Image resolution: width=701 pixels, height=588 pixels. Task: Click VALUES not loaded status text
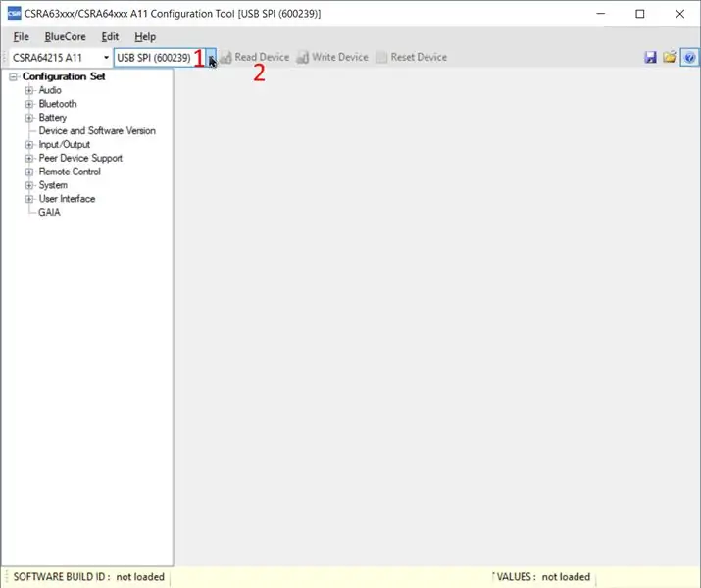pos(543,577)
